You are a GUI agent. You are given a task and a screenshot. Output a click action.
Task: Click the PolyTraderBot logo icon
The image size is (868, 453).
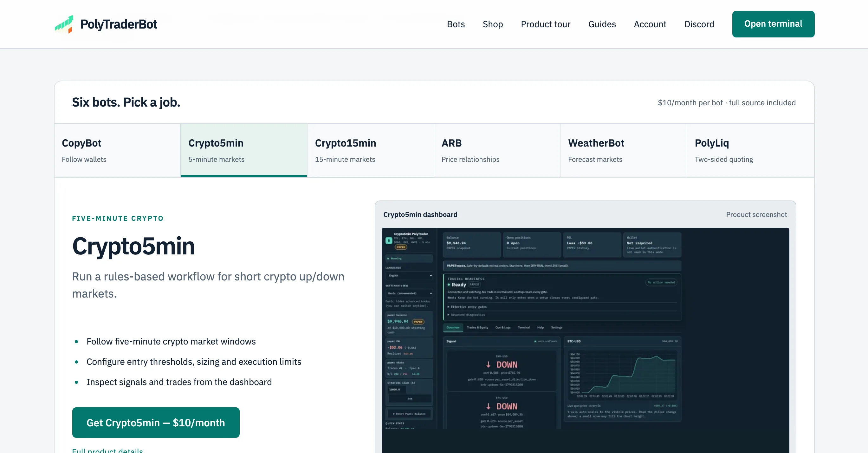point(64,24)
